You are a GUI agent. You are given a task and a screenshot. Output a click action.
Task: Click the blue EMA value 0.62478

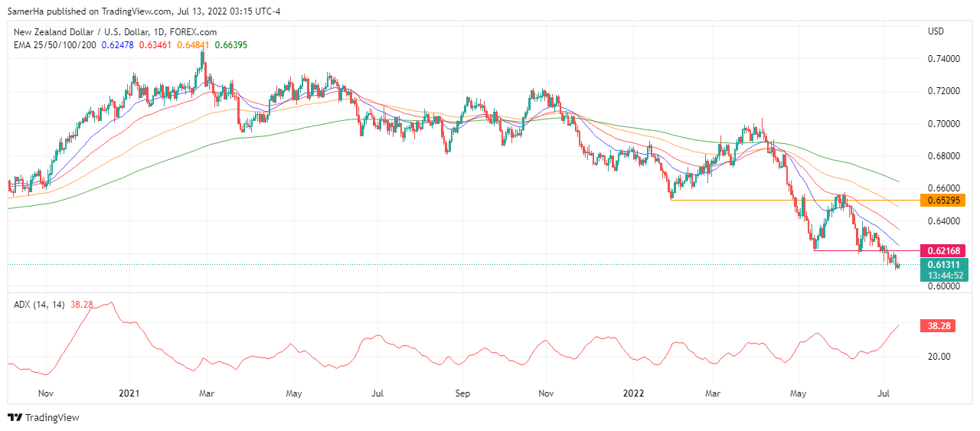(x=119, y=45)
